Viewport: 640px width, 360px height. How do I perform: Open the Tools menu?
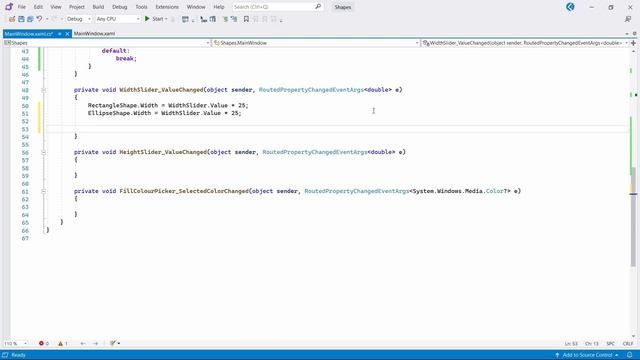coord(141,7)
